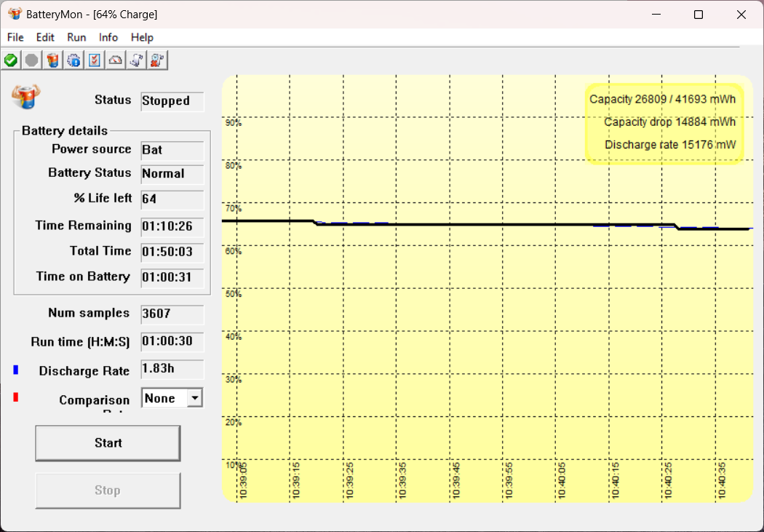Click the Capacity 26809 / 41693 mWh text

tap(662, 100)
